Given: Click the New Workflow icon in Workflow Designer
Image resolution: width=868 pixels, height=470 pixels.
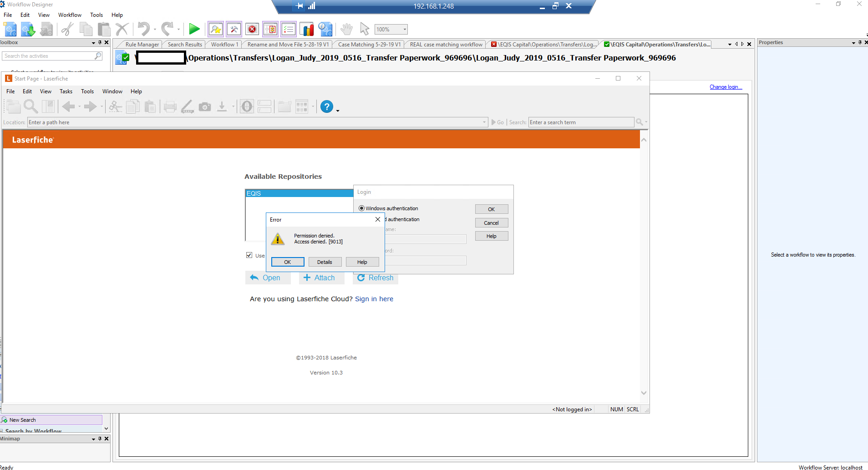Looking at the screenshot, I should click(x=10, y=29).
